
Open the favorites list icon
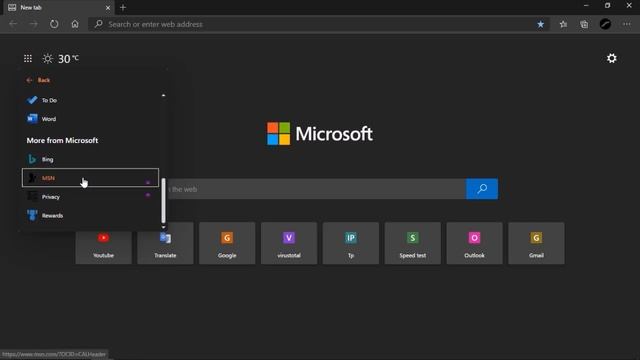tap(563, 24)
